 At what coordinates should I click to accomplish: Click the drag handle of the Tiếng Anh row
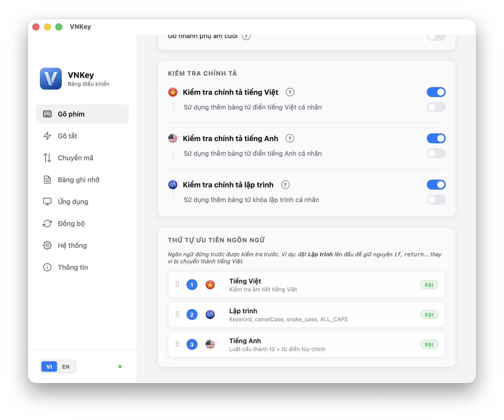coord(177,344)
